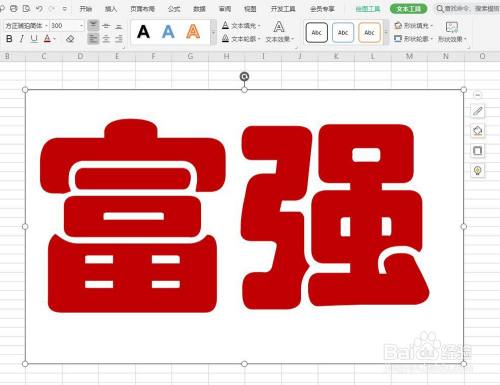This screenshot has height=385, width=500.
Task: Open the font color dropdown arrow
Action: (54, 39)
